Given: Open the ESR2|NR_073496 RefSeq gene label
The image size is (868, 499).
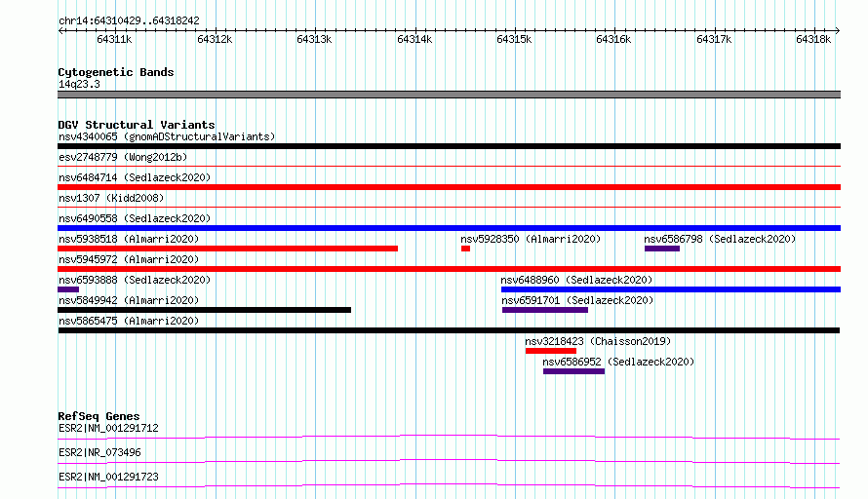Looking at the screenshot, I should tap(99, 452).
